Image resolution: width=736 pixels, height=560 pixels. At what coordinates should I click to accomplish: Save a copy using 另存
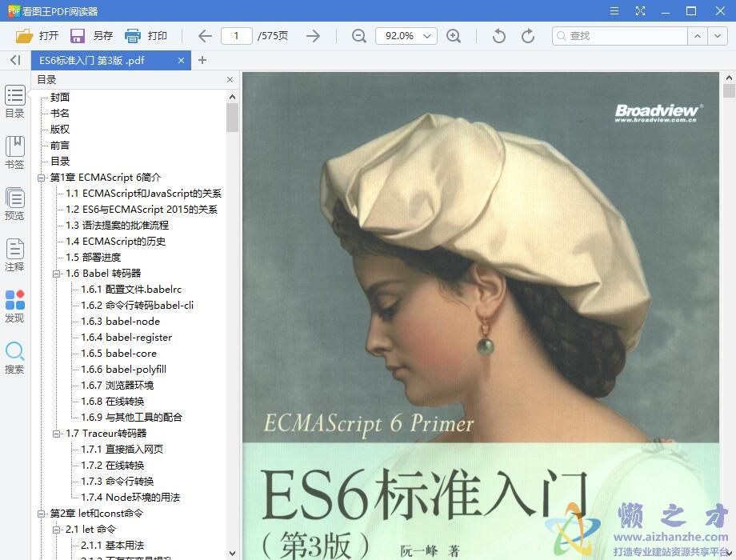point(91,36)
